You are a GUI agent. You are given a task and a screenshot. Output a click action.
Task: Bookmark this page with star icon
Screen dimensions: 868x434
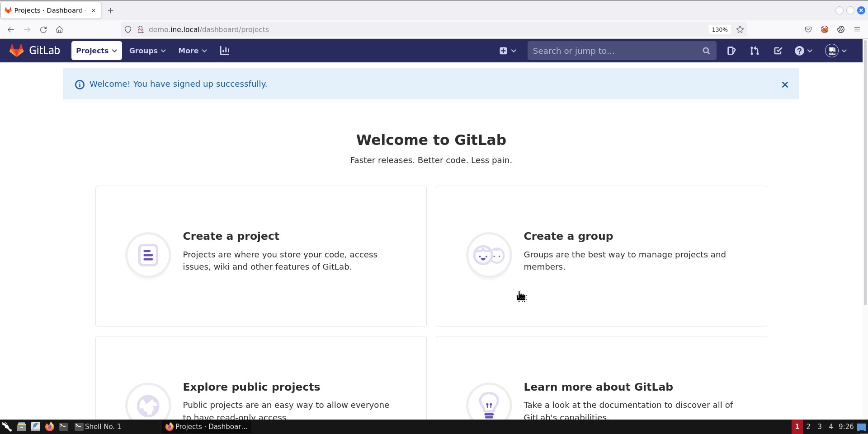pos(740,29)
